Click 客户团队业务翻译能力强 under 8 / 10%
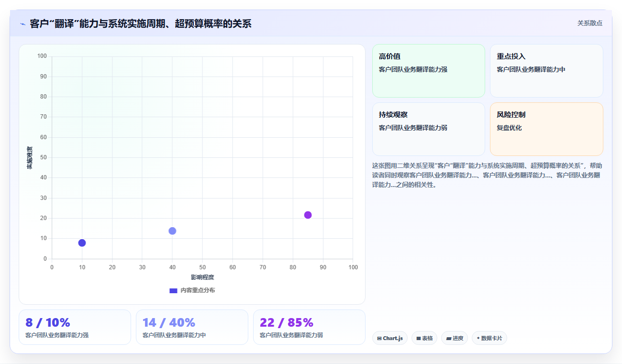The width and height of the screenshot is (622, 364). click(57, 335)
